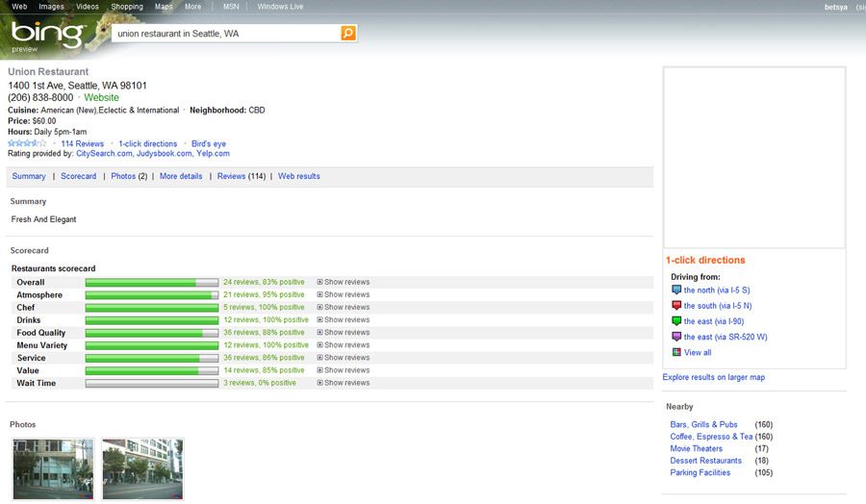Image resolution: width=866 pixels, height=504 pixels.
Task: Click the star rating icons
Action: click(x=27, y=143)
